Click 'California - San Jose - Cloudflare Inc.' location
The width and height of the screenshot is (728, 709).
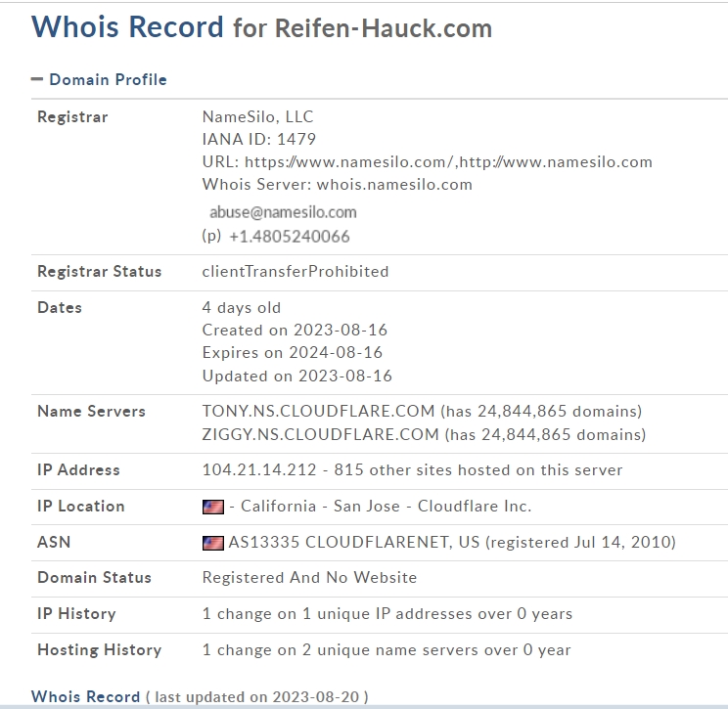(x=386, y=507)
